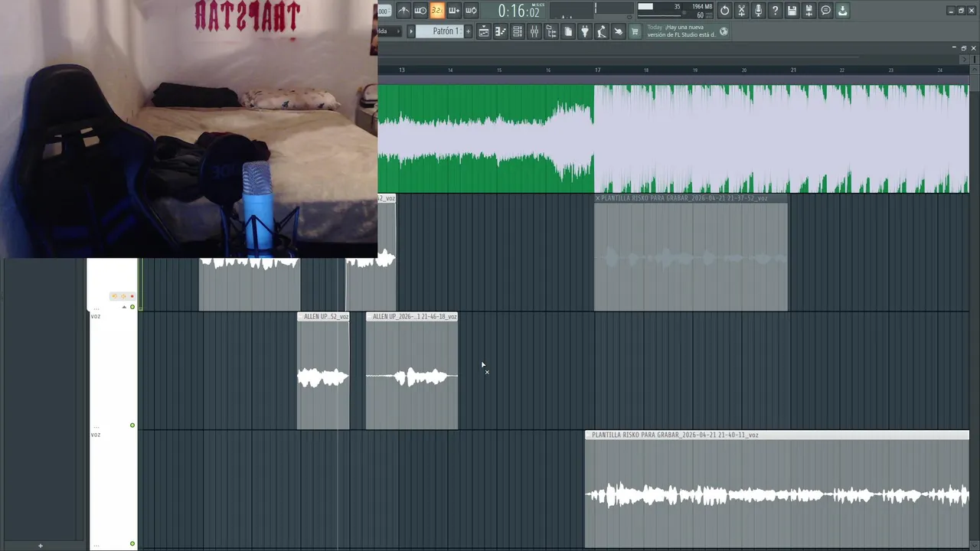Click bar 21 on the timeline ruler
Screen dimensions: 980x551
[x=793, y=70]
